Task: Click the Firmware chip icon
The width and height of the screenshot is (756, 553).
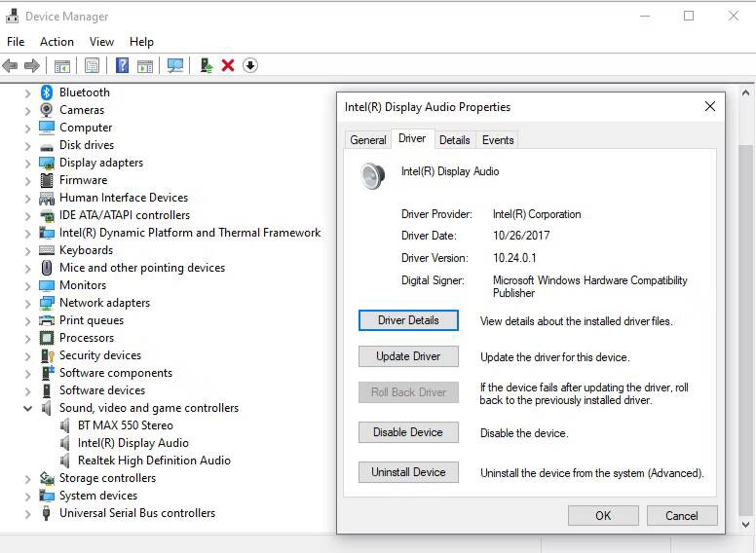Action: (47, 180)
